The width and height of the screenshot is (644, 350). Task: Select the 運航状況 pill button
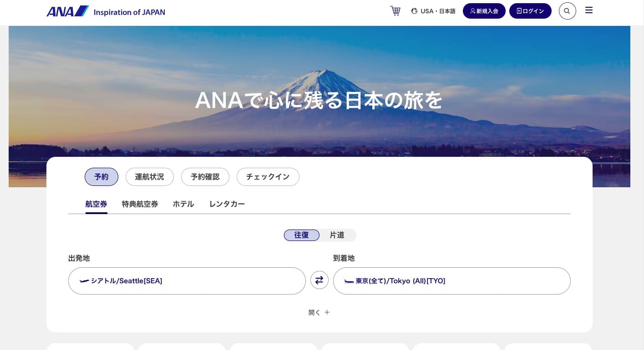pyautogui.click(x=150, y=177)
